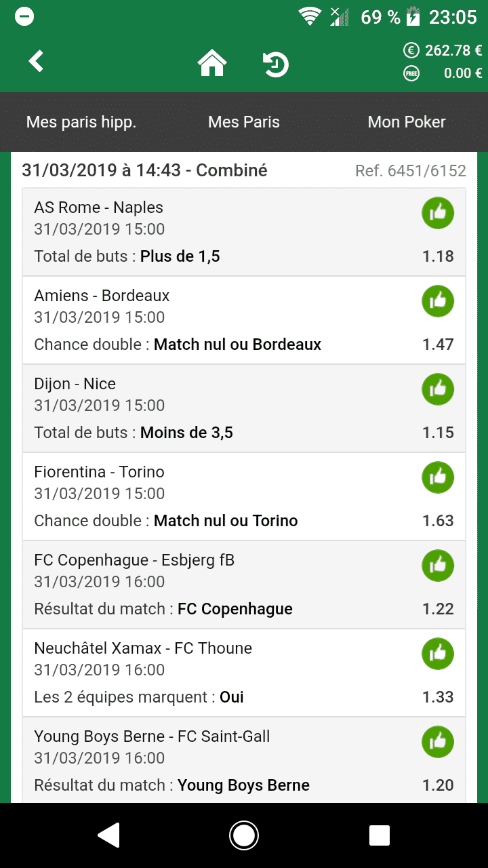Open bet history clock icon
Screen dimensions: 488x868
(276, 64)
